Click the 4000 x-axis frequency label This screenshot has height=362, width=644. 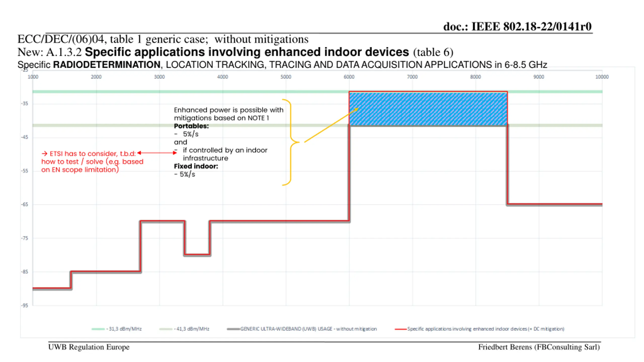coord(223,77)
